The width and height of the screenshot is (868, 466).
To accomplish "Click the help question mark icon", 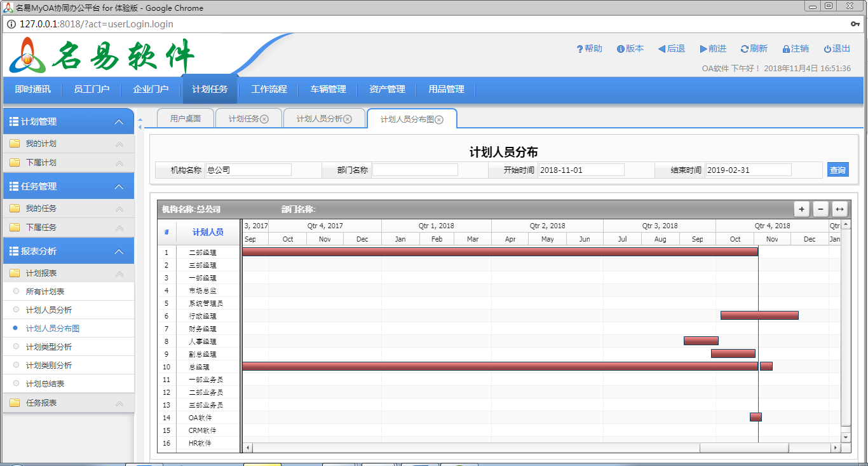I will pyautogui.click(x=580, y=49).
